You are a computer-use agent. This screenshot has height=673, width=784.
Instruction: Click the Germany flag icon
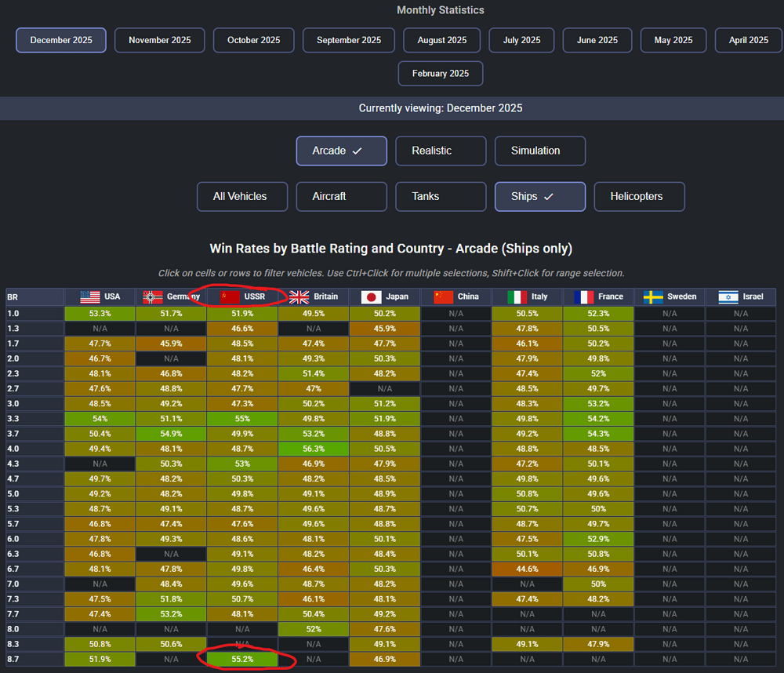tap(152, 296)
